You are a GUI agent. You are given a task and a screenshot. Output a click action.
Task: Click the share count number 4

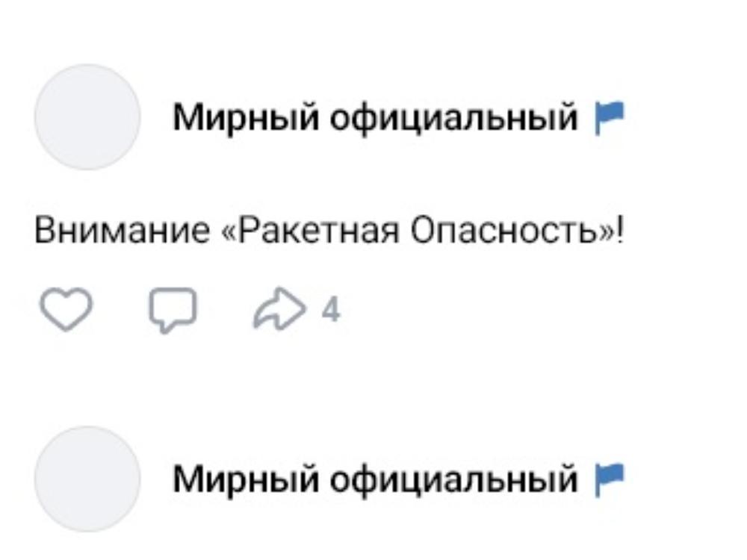click(x=333, y=311)
